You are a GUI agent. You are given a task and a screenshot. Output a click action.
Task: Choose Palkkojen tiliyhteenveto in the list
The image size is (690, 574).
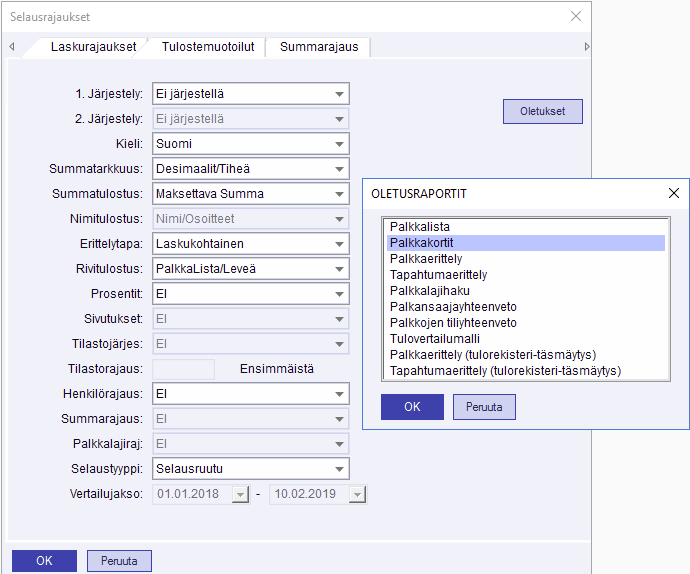[x=453, y=323]
